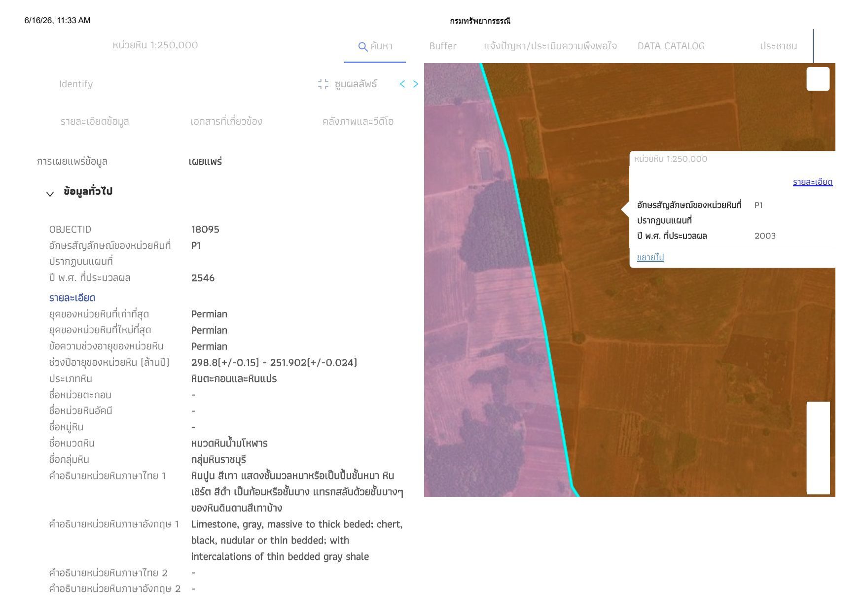Image resolution: width=864 pixels, height=616 pixels.
Task: Click the search magnifier icon beside ค้นหา
Action: click(x=362, y=47)
